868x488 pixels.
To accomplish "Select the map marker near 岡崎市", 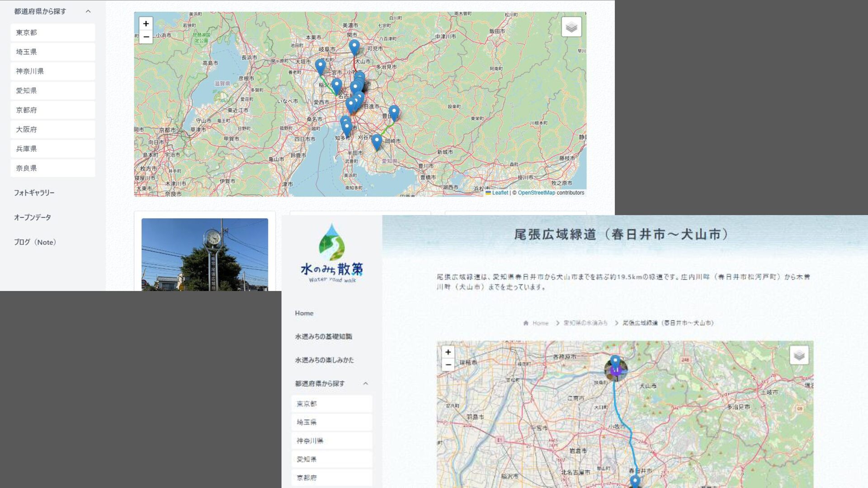I will pos(377,141).
